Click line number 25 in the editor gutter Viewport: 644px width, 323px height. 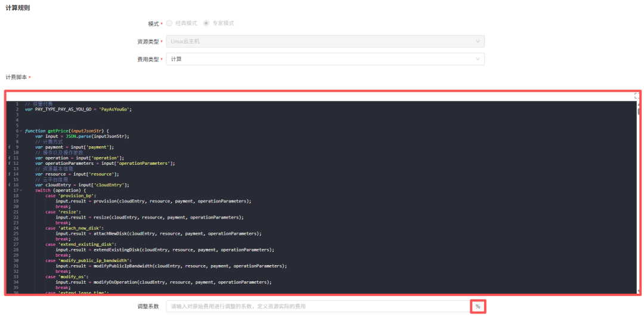pyautogui.click(x=16, y=233)
